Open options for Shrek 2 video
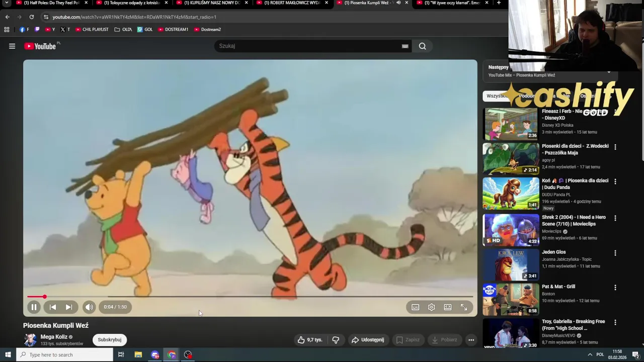Screen dimensions: 644x362 coord(615,218)
